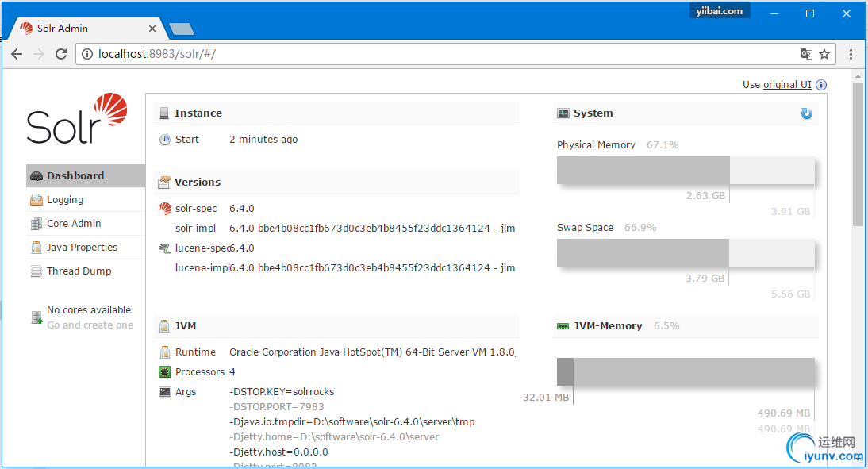Open the Dashboard menu item

click(86, 176)
